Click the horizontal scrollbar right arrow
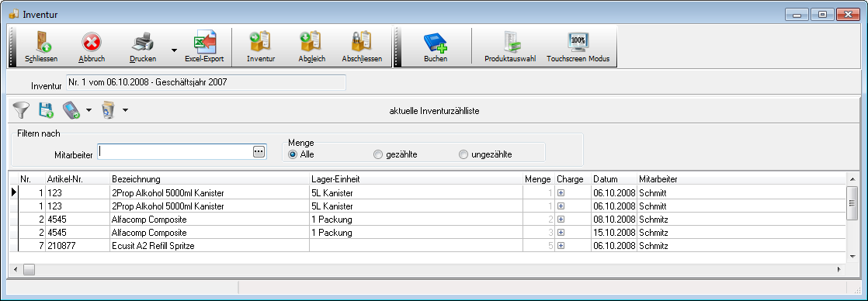 839,269
